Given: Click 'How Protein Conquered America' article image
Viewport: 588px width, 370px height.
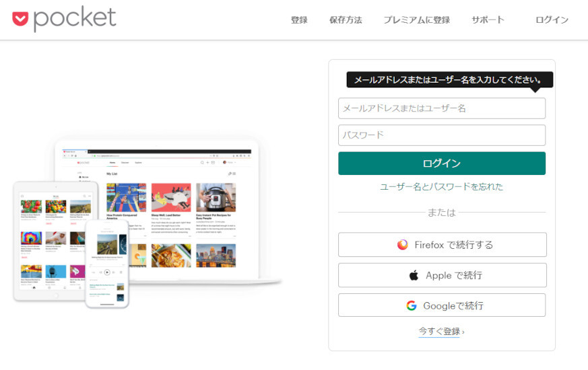Looking at the screenshot, I should pyautogui.click(x=126, y=197).
